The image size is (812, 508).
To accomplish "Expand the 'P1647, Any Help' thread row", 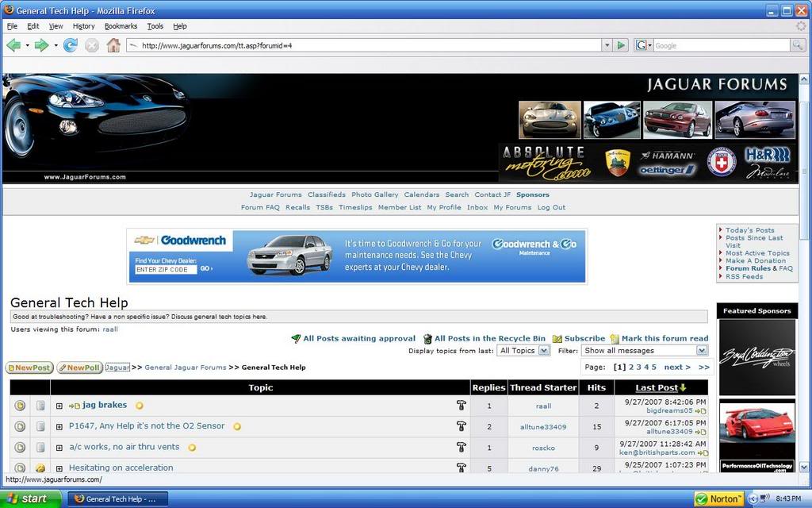I will [59, 426].
